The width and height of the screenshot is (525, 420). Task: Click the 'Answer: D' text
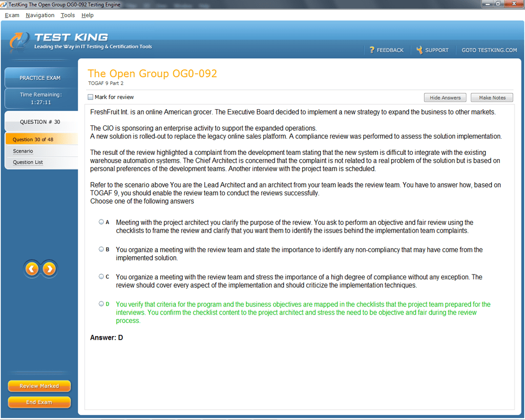(107, 338)
